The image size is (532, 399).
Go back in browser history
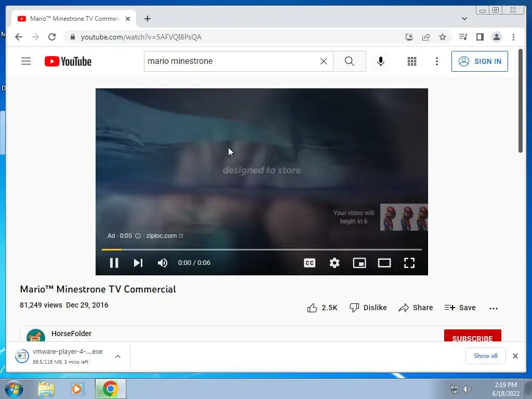pyautogui.click(x=19, y=37)
